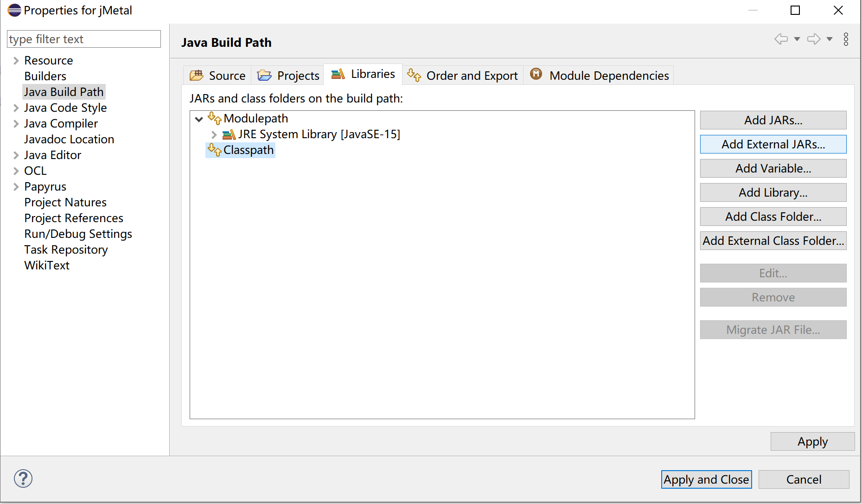Switch to the Projects tab

click(297, 75)
